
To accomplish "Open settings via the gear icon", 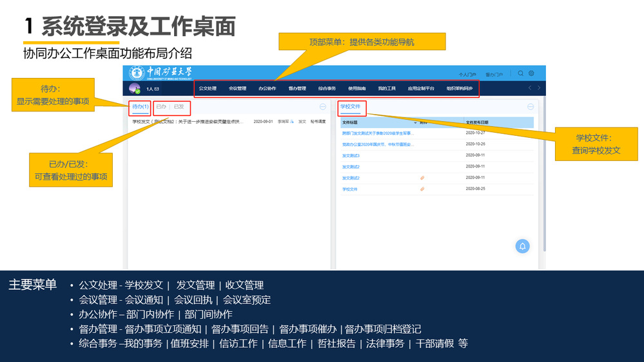I will click(x=531, y=73).
